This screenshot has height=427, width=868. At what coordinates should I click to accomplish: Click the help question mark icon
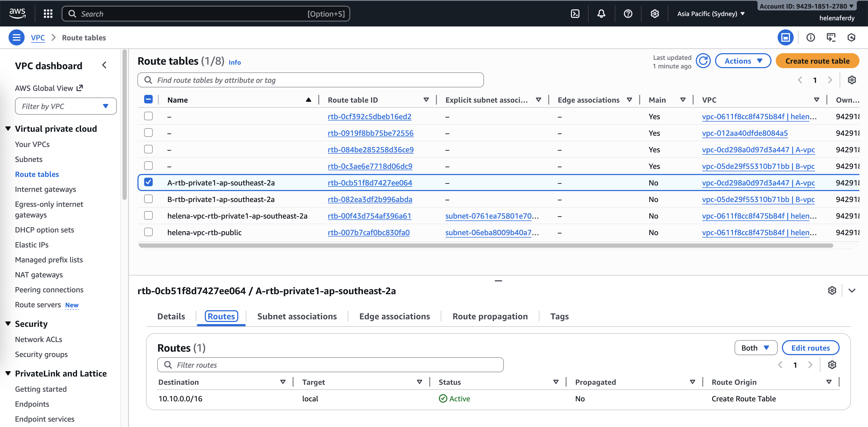pyautogui.click(x=628, y=14)
